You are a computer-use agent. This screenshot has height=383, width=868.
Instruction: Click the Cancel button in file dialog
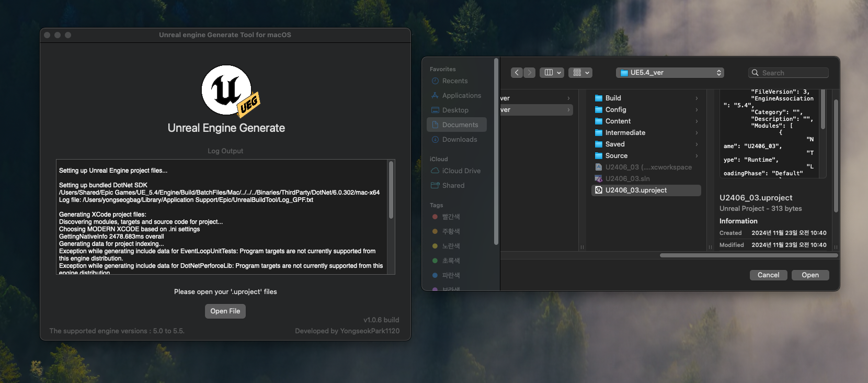769,275
